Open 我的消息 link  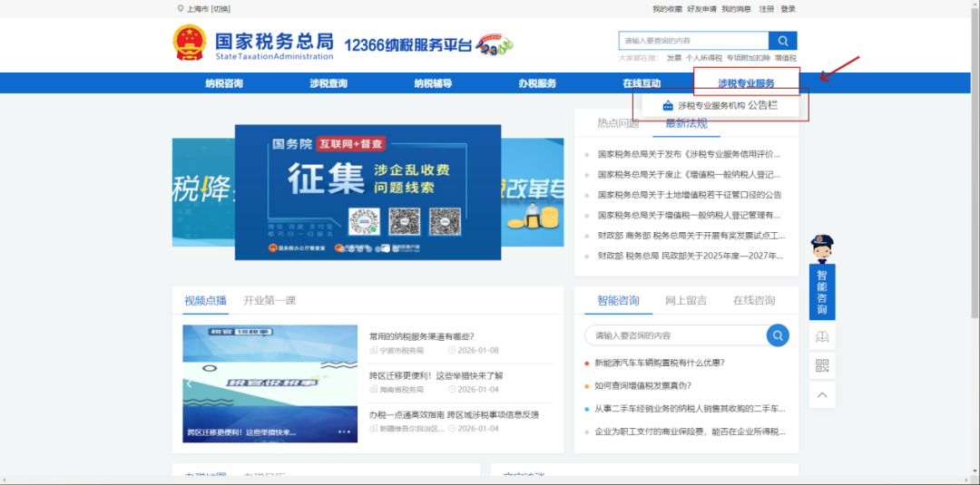[x=736, y=9]
